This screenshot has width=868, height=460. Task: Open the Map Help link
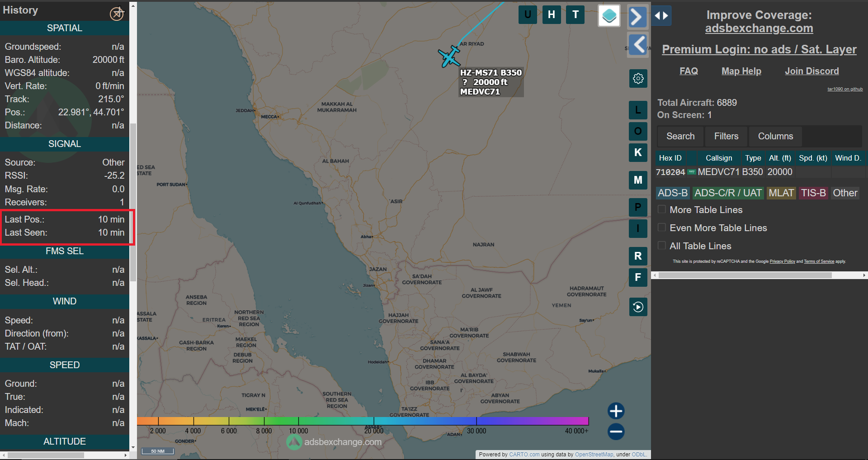pos(741,71)
